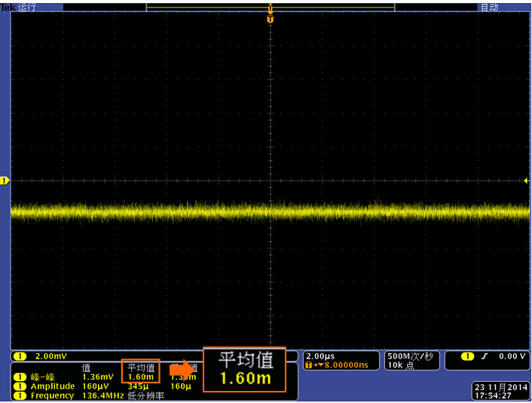The height and width of the screenshot is (403, 532).
Task: Click the 10k 点 record length readout
Action: pos(401,365)
